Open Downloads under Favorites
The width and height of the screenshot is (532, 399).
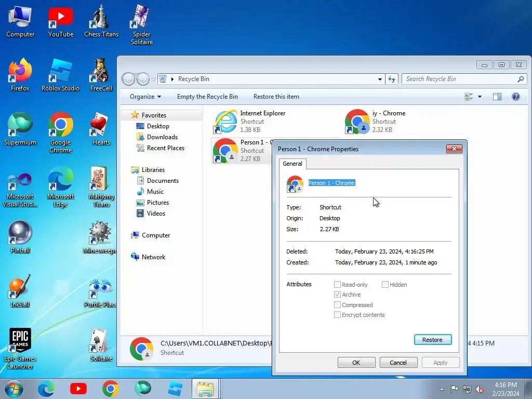click(x=162, y=137)
